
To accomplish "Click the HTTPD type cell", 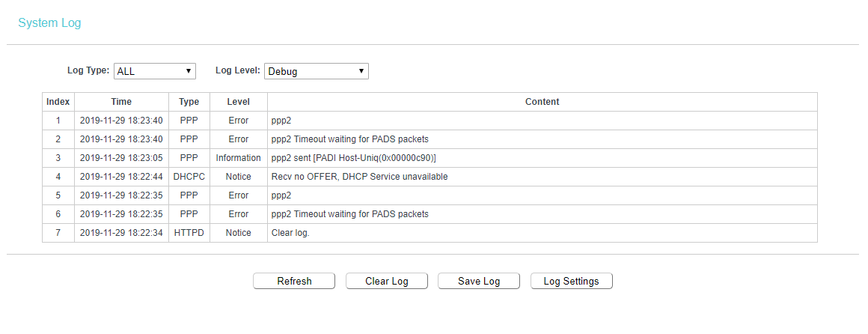I will pos(189,233).
